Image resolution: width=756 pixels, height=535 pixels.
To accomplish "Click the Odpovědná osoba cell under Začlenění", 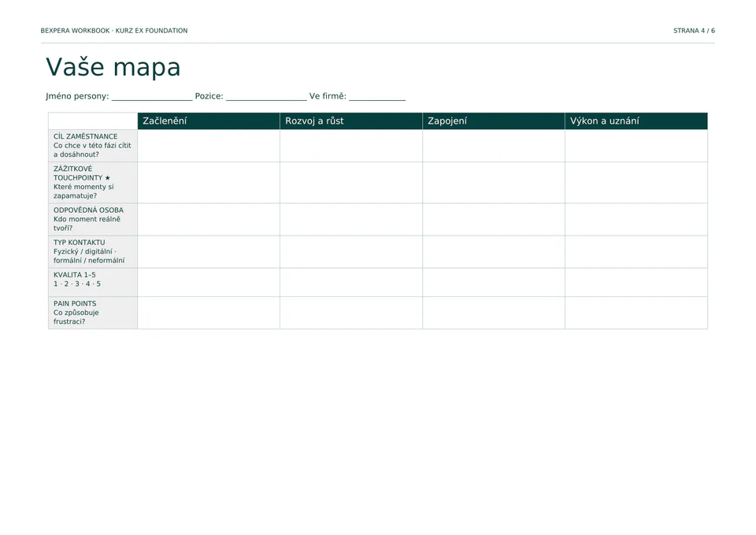I will [209, 220].
